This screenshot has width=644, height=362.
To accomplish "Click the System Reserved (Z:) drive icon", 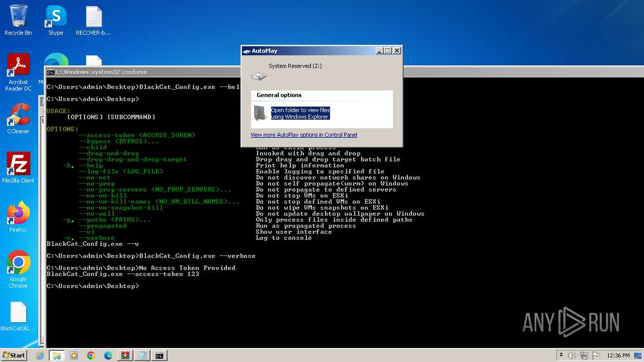I will (259, 76).
